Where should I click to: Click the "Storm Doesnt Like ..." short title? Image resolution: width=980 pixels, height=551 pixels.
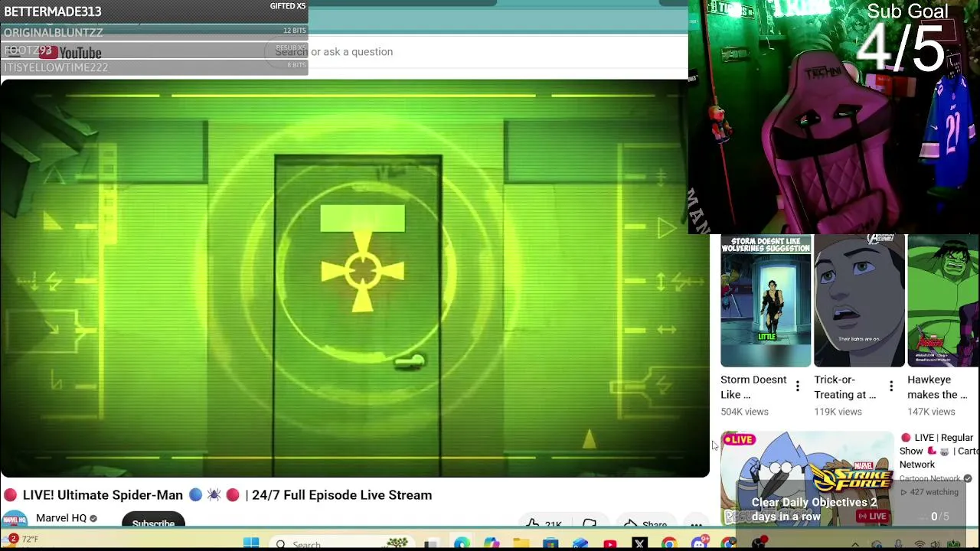(753, 387)
